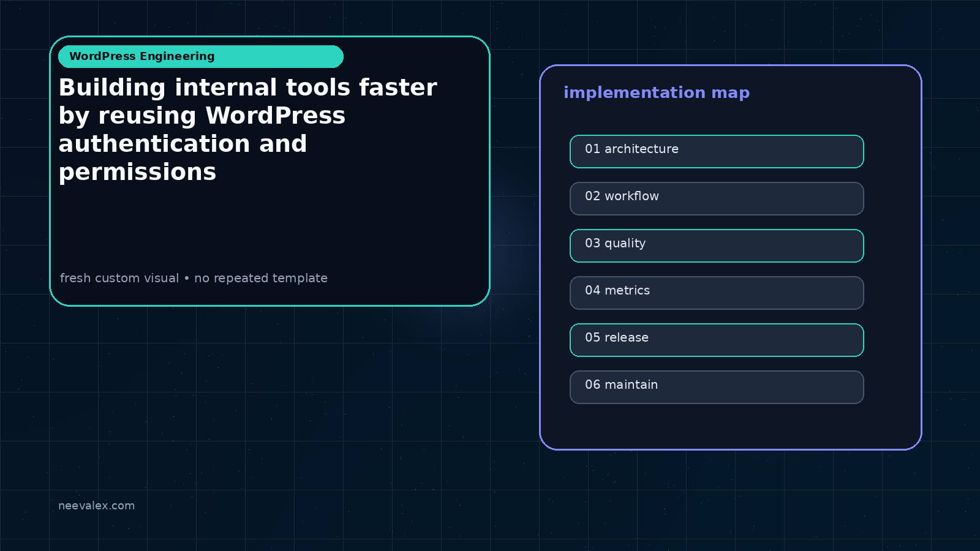
Task: Click the fresh custom visual caption
Action: coord(194,278)
